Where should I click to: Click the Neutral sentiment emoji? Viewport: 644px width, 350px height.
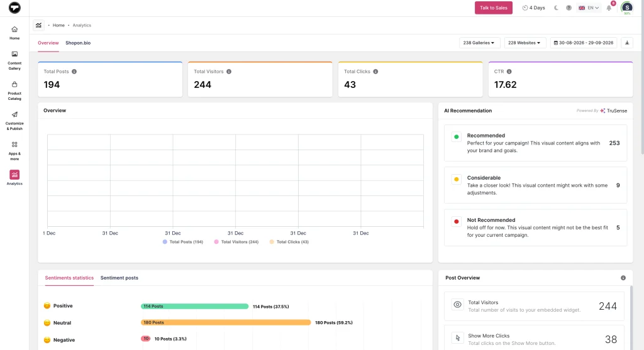tap(47, 323)
